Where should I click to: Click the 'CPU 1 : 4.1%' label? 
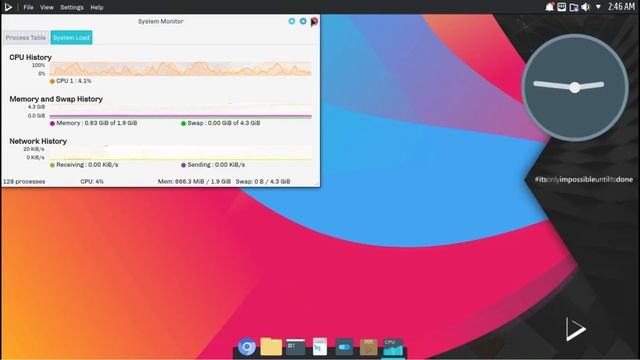coord(74,81)
